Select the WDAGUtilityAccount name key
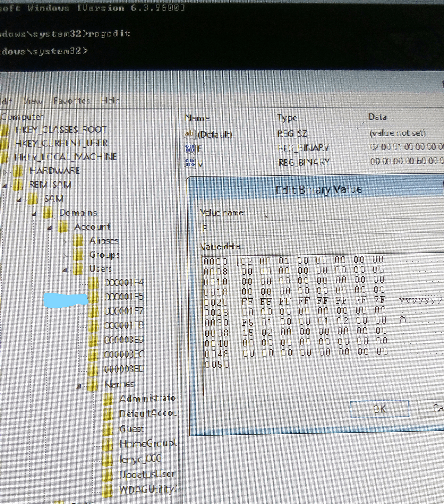The height and width of the screenshot is (504, 444). [x=148, y=490]
